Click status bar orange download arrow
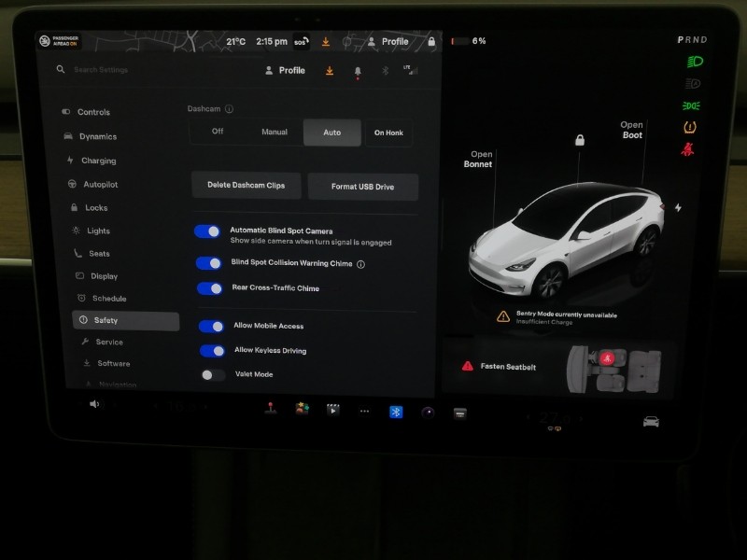Screen dimensions: 747x560 click(325, 42)
